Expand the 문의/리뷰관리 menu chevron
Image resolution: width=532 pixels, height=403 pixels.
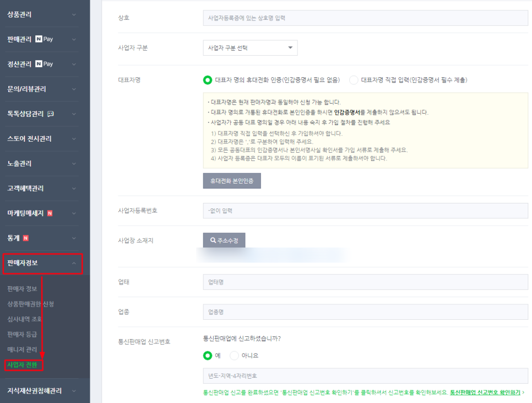pos(74,89)
